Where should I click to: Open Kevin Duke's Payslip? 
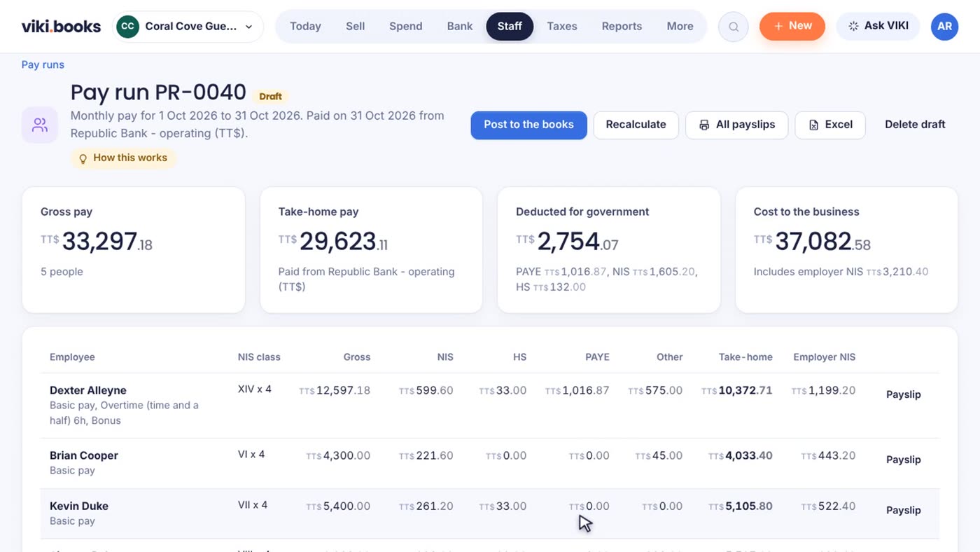(x=903, y=510)
